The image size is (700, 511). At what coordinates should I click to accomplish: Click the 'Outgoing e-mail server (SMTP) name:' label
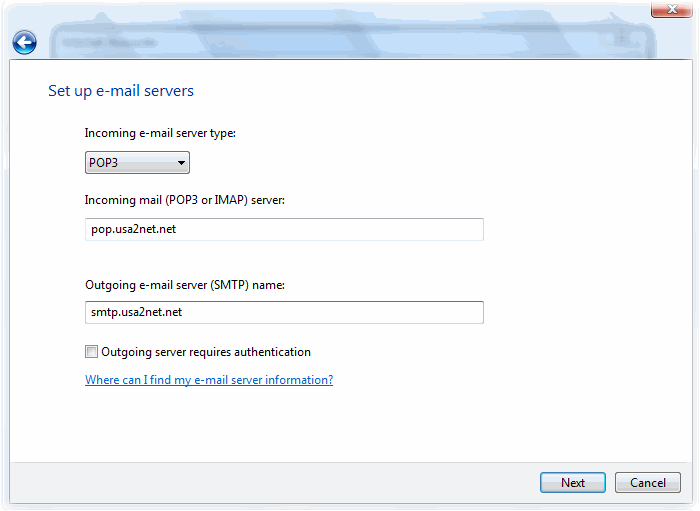(185, 285)
